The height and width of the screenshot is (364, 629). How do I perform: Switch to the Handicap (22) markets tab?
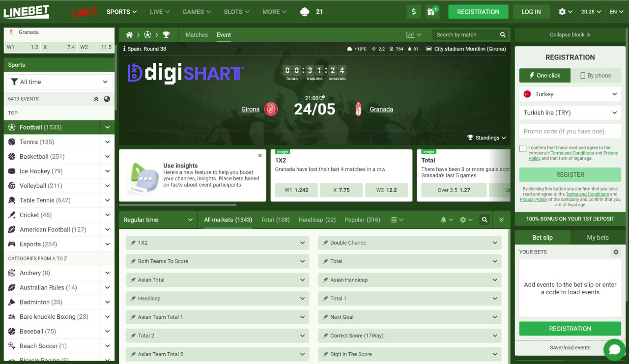pos(317,220)
